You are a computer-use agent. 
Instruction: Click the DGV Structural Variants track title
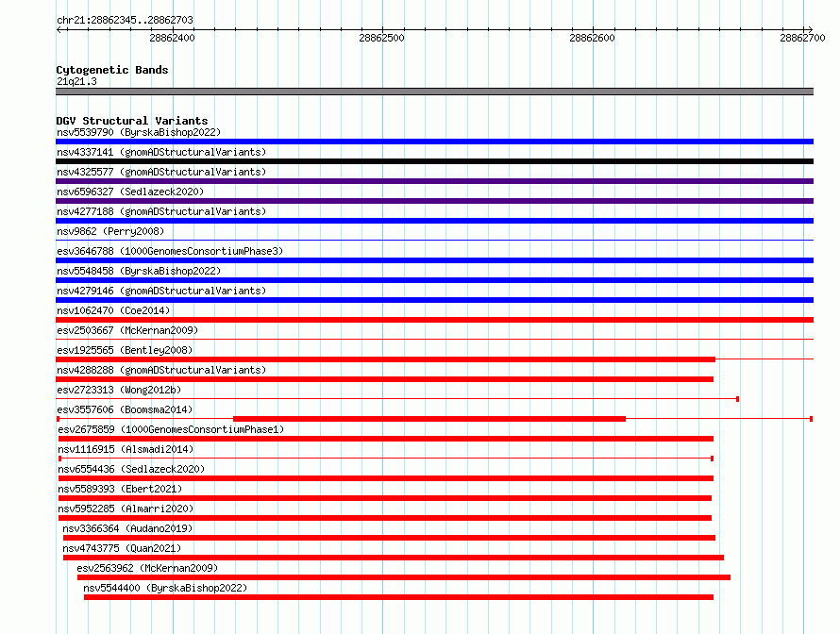(132, 121)
